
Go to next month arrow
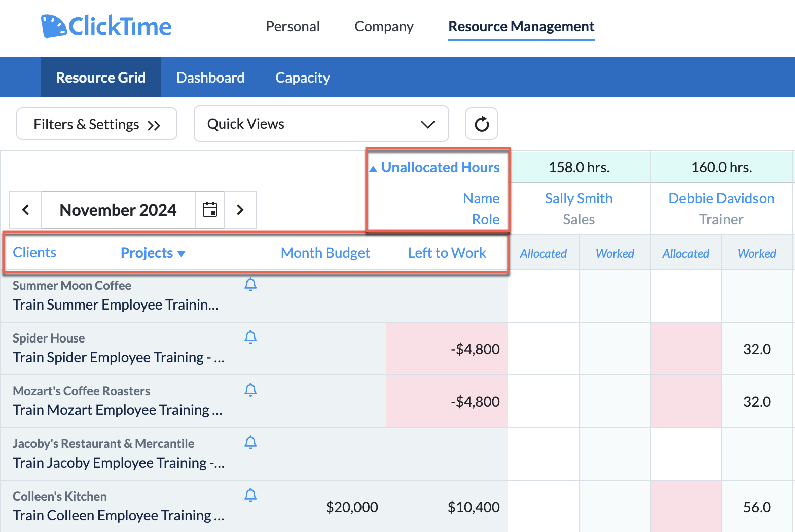point(240,209)
